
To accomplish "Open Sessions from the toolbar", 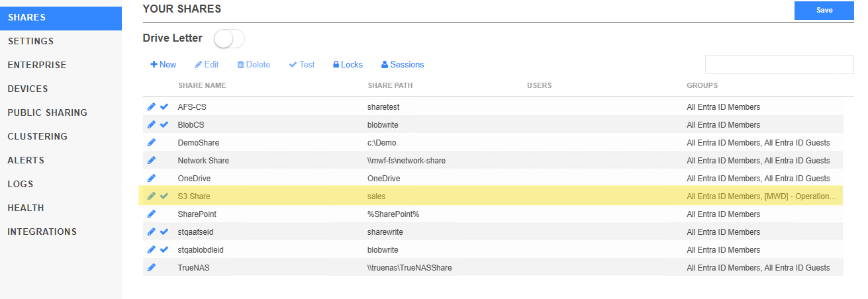I will coord(403,64).
